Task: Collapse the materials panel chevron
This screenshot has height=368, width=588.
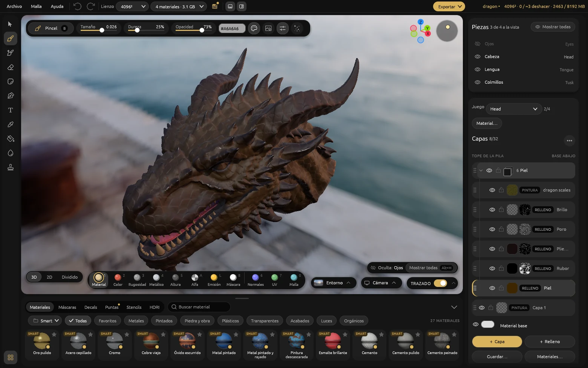Action: tap(454, 307)
